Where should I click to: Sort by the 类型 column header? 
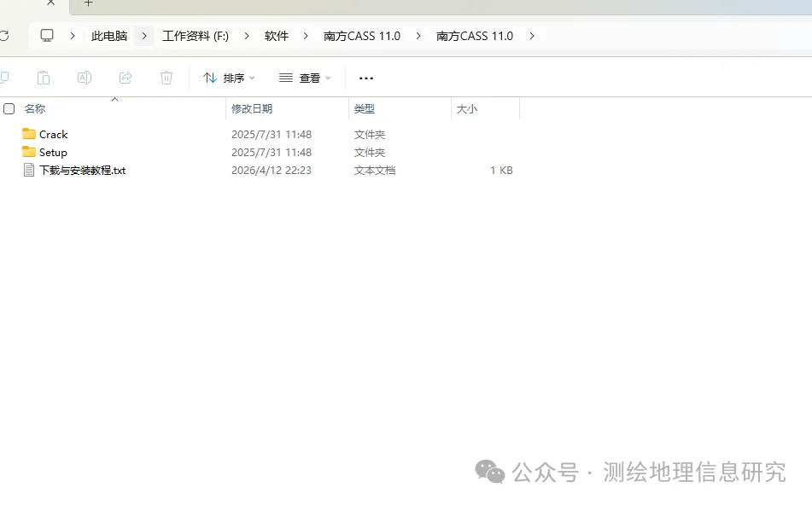tap(365, 108)
